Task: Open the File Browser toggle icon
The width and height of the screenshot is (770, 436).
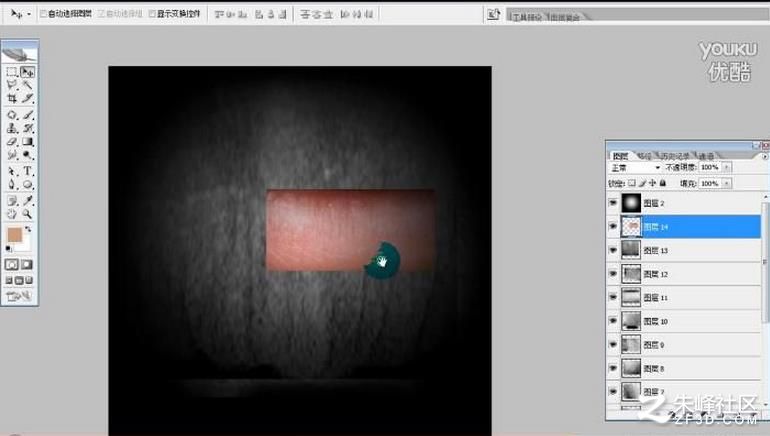Action: (x=493, y=14)
